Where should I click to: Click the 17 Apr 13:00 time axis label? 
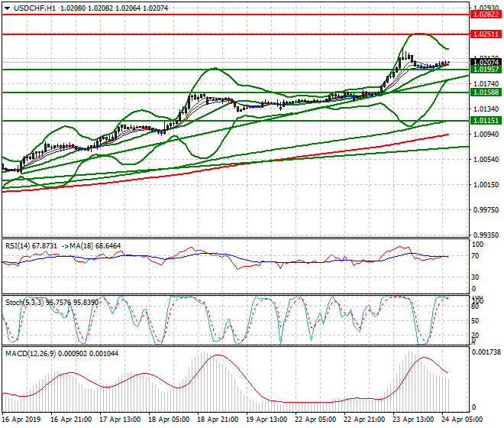pos(120,420)
